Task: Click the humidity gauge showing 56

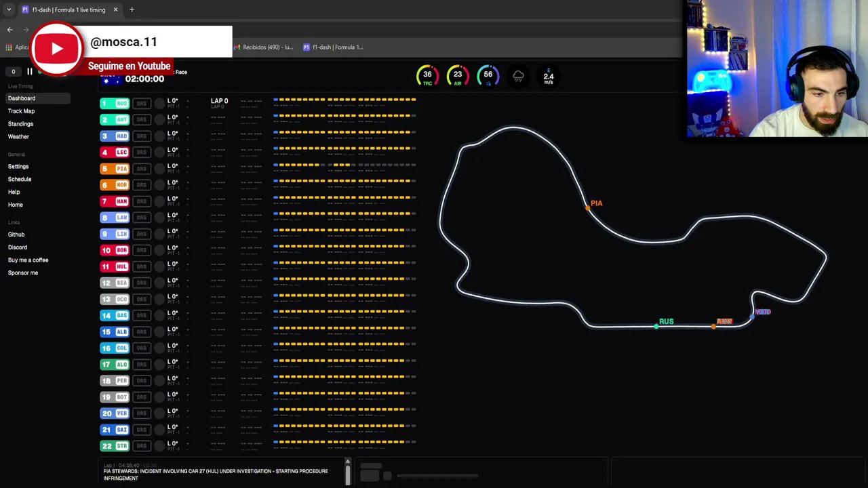Action: (x=488, y=76)
